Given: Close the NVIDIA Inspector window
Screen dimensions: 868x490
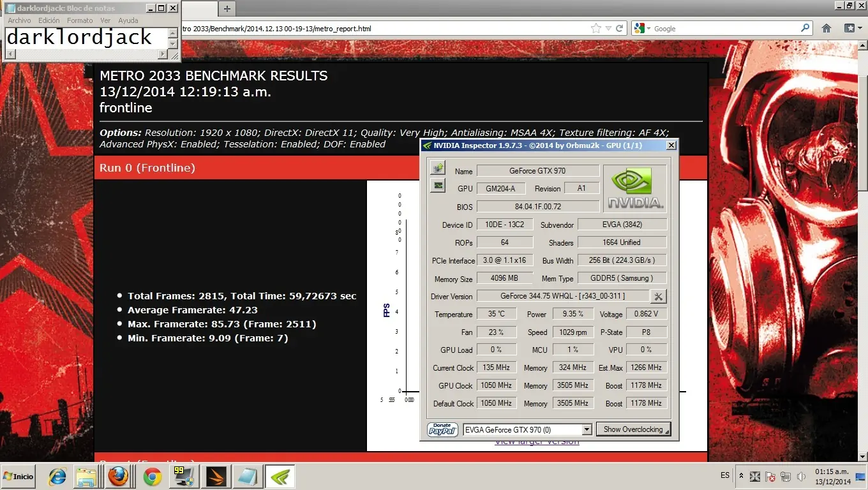Looking at the screenshot, I should pyautogui.click(x=671, y=145).
